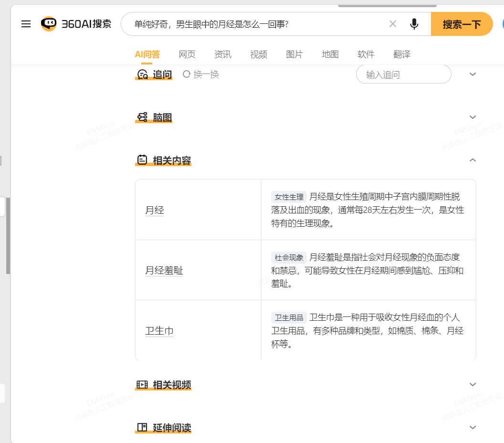This screenshot has height=443, width=504.
Task: Click 换一换 refresh suggestions
Action: coord(201,74)
